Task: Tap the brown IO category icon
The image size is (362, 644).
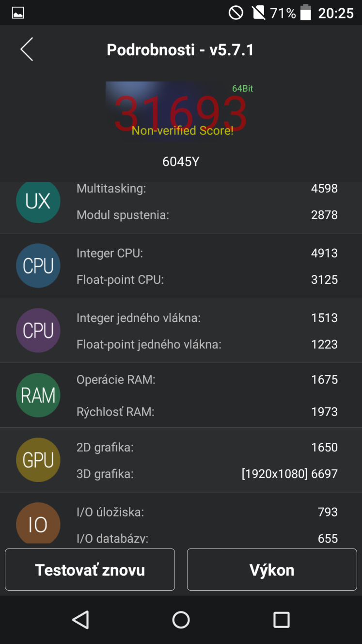Action: (x=38, y=523)
